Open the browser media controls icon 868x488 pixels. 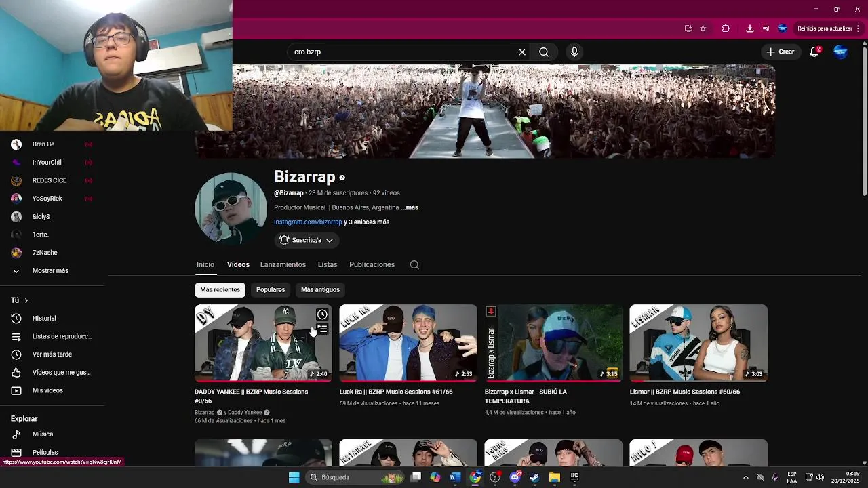click(766, 28)
